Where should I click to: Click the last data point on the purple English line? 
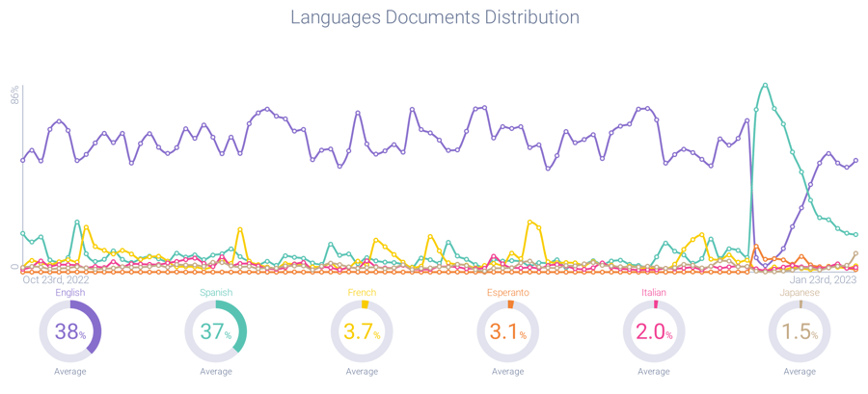(x=855, y=161)
